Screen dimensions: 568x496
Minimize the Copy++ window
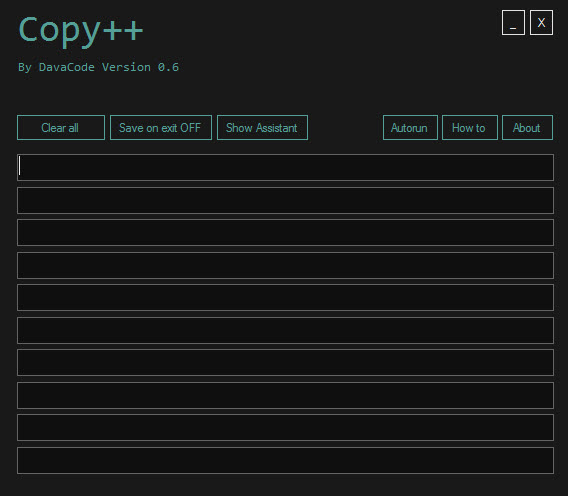(513, 22)
